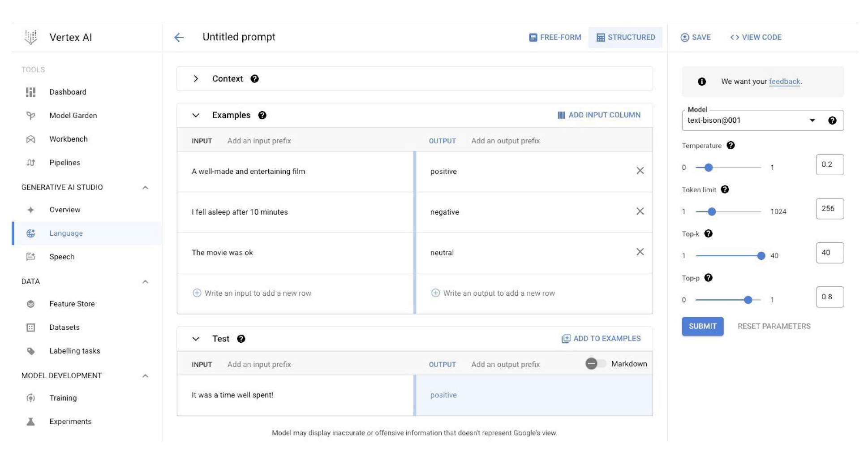Click the Temperature value field 0.2
This screenshot has width=868, height=457.
pos(830,164)
